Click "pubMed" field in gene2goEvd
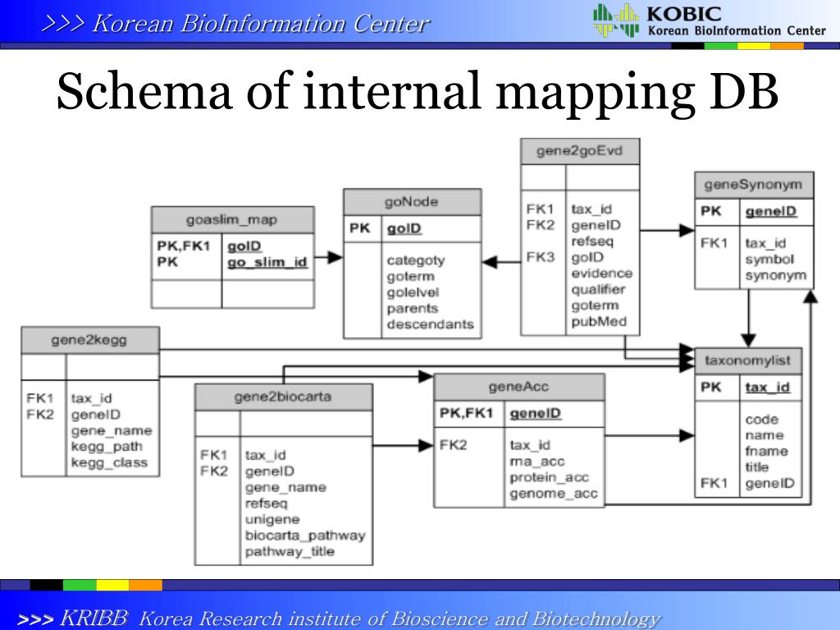 (598, 322)
